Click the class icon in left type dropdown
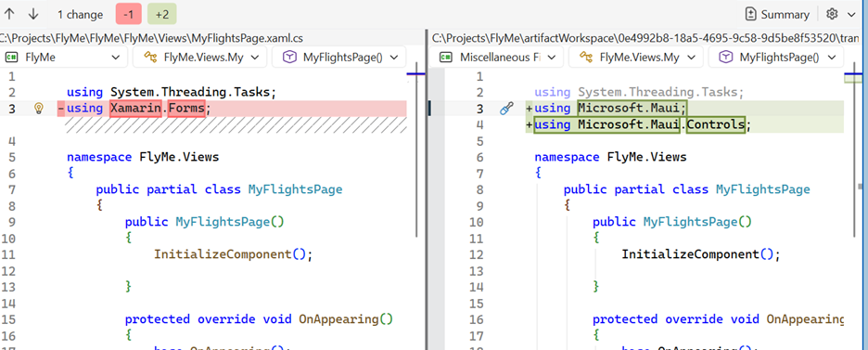This screenshot has height=350, width=868. [x=150, y=57]
